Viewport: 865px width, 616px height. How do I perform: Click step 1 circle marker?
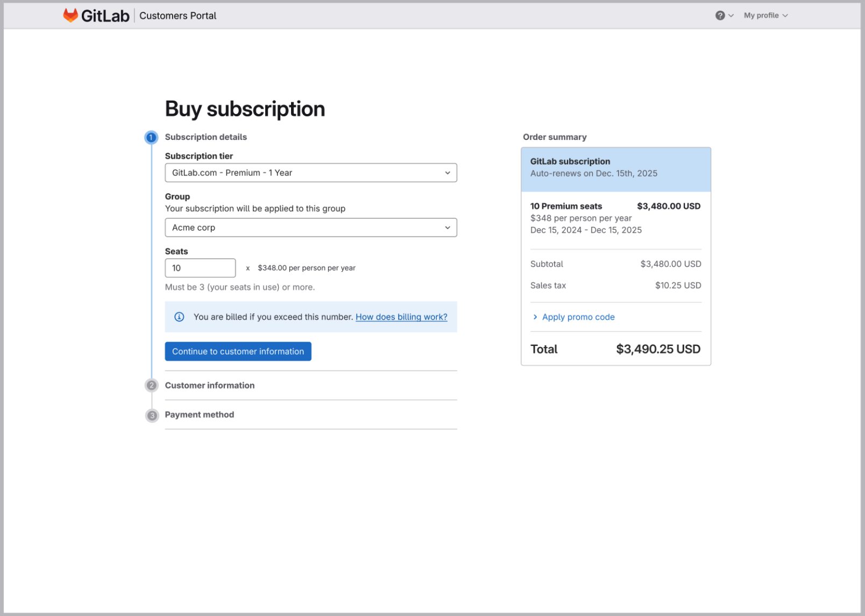151,137
